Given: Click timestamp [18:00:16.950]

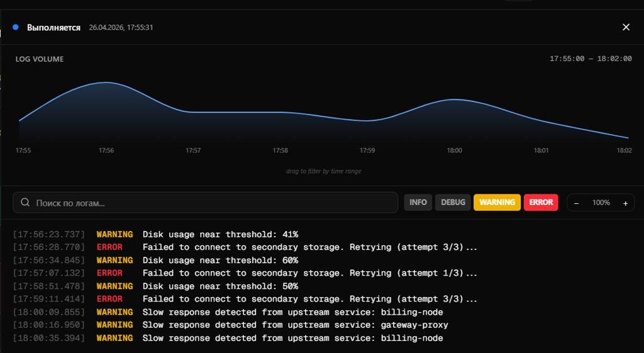Looking at the screenshot, I should (49, 325).
